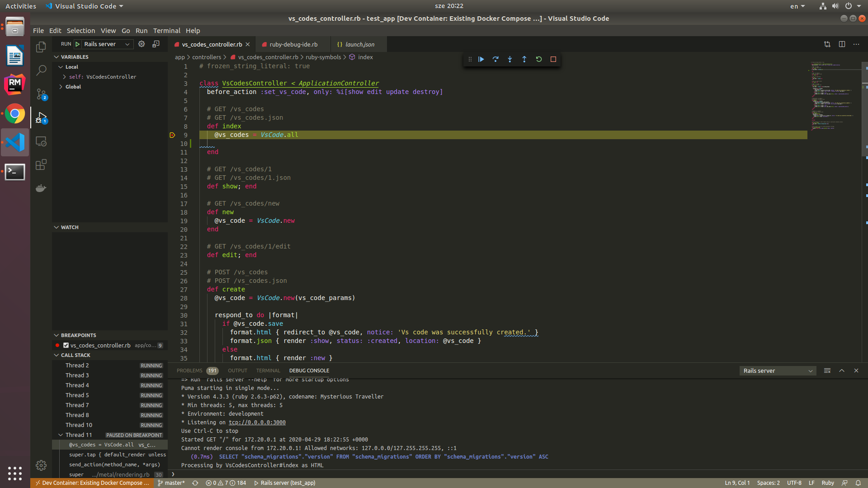Select the send_action stack frame
Screen dimensions: 868x488
coord(110,465)
